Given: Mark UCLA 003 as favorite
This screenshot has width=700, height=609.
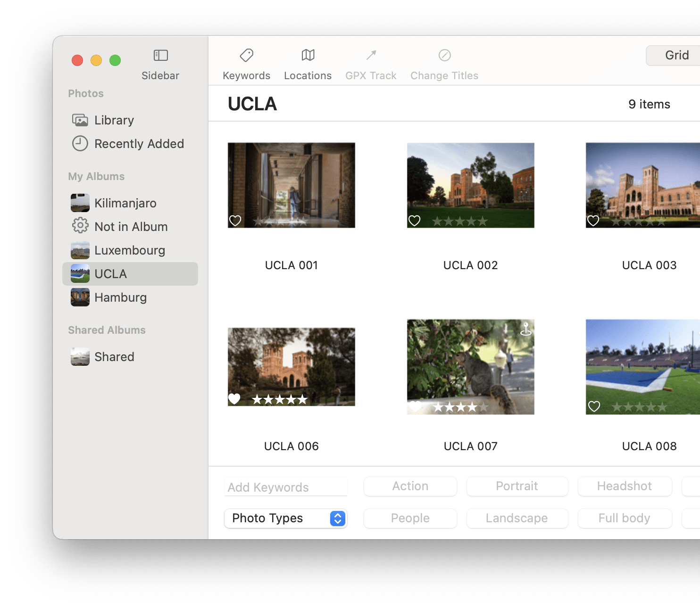Looking at the screenshot, I should 593,221.
